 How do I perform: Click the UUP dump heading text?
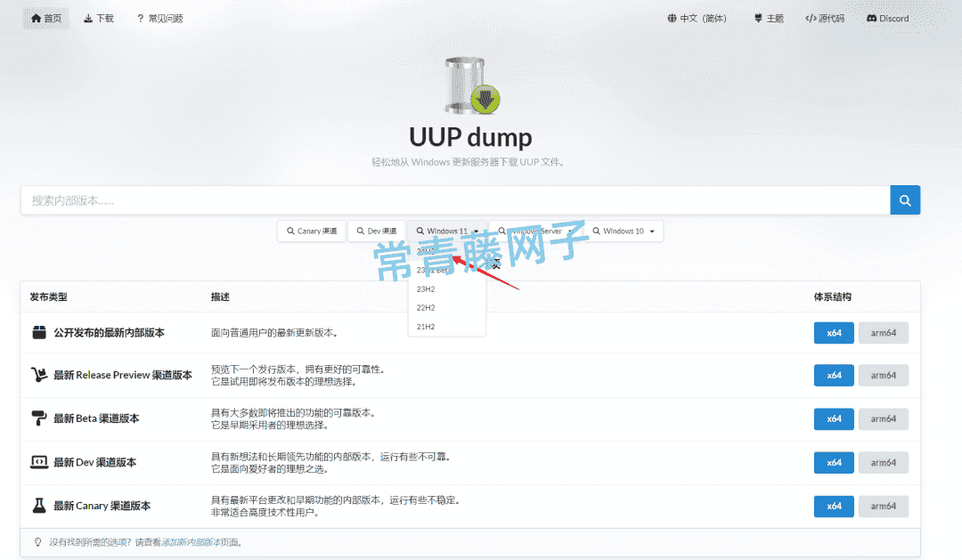(470, 137)
